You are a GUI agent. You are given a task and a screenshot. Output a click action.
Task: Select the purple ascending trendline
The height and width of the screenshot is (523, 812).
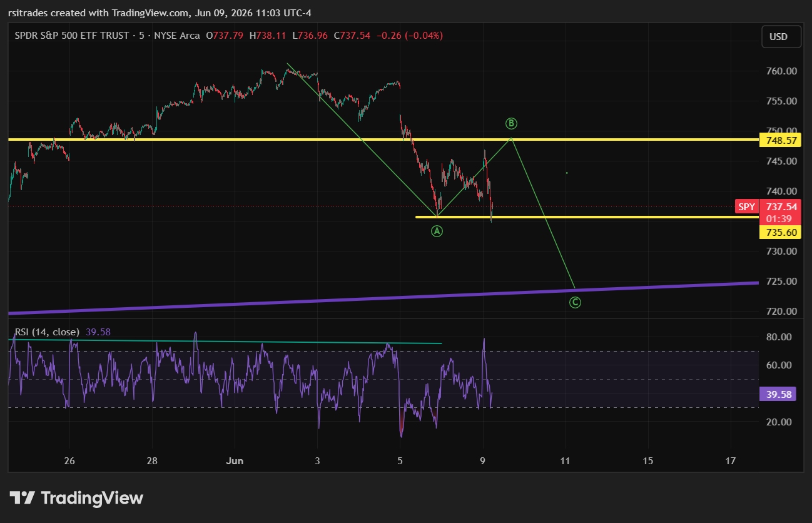[x=383, y=298]
